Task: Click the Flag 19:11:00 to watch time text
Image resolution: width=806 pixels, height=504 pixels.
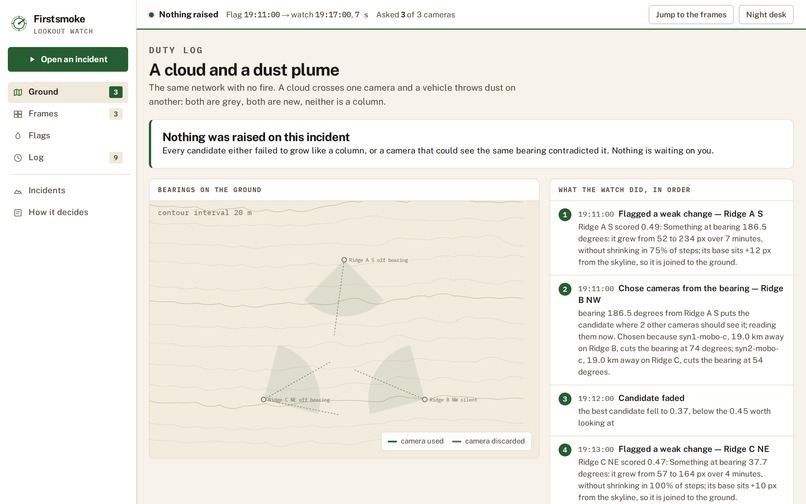Action: (297, 15)
